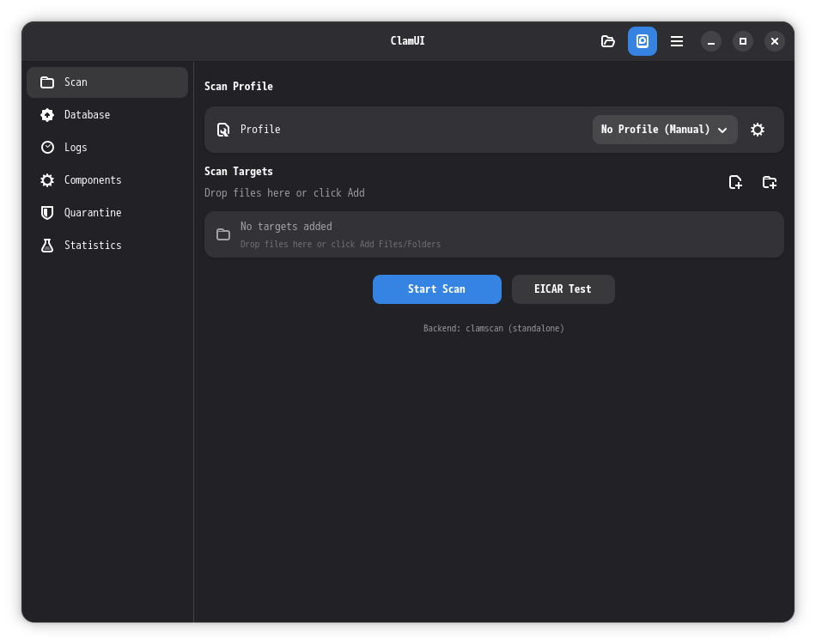The width and height of the screenshot is (816, 644).
Task: Open the hamburger main menu
Action: click(x=677, y=41)
